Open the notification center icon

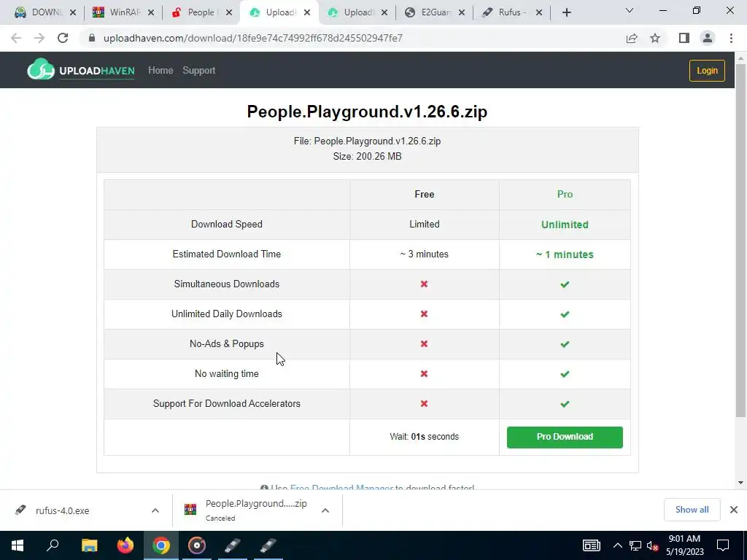point(723,545)
